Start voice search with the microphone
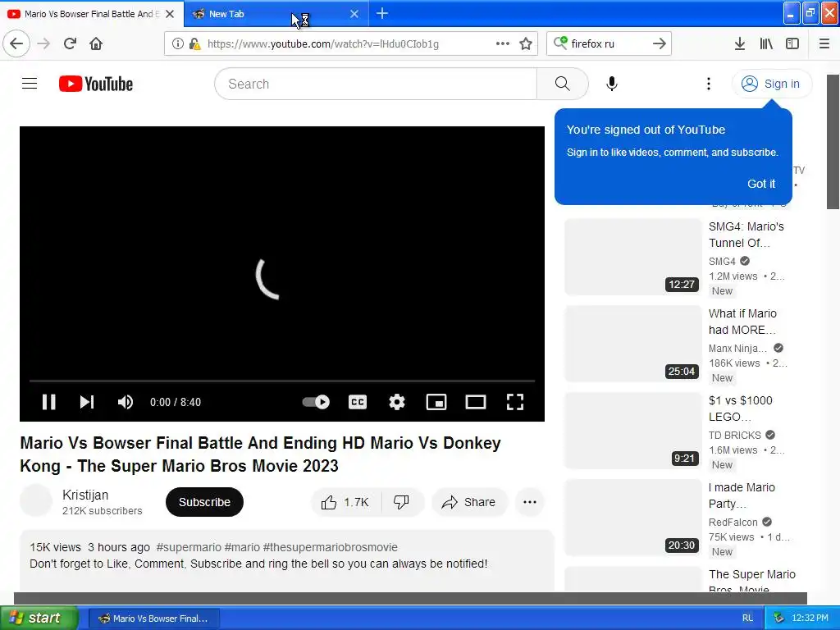The image size is (840, 630). (612, 84)
